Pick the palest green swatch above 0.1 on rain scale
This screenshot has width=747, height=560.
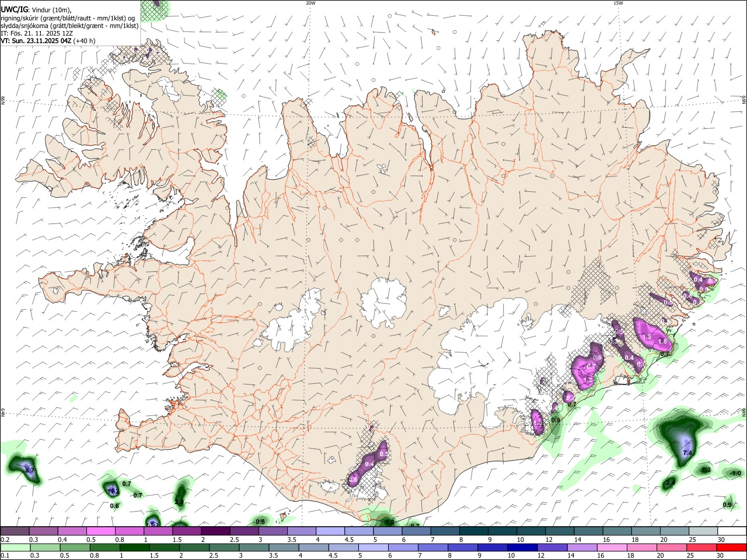click(15, 547)
